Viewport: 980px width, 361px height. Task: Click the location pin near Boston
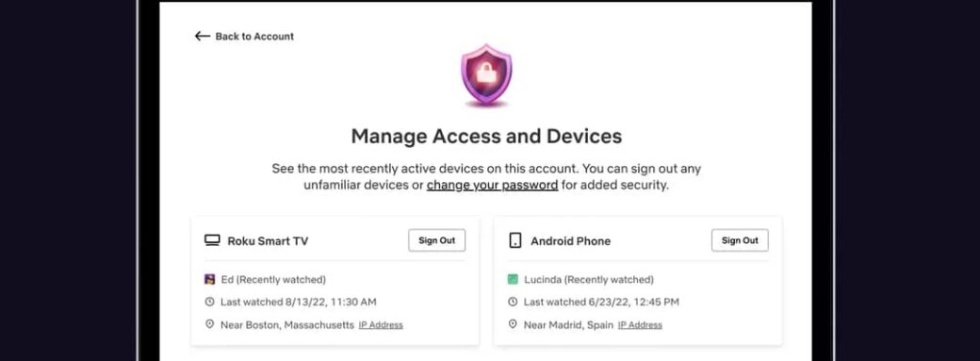210,325
